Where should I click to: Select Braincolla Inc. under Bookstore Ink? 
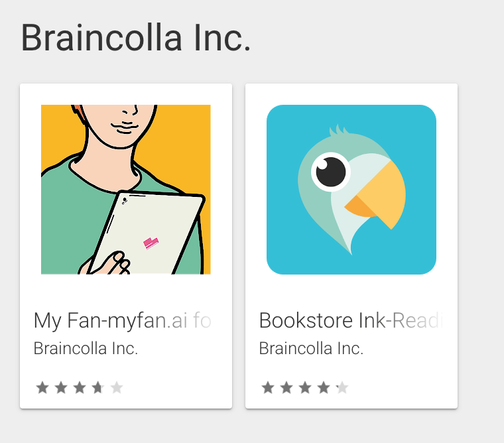pyautogui.click(x=311, y=348)
